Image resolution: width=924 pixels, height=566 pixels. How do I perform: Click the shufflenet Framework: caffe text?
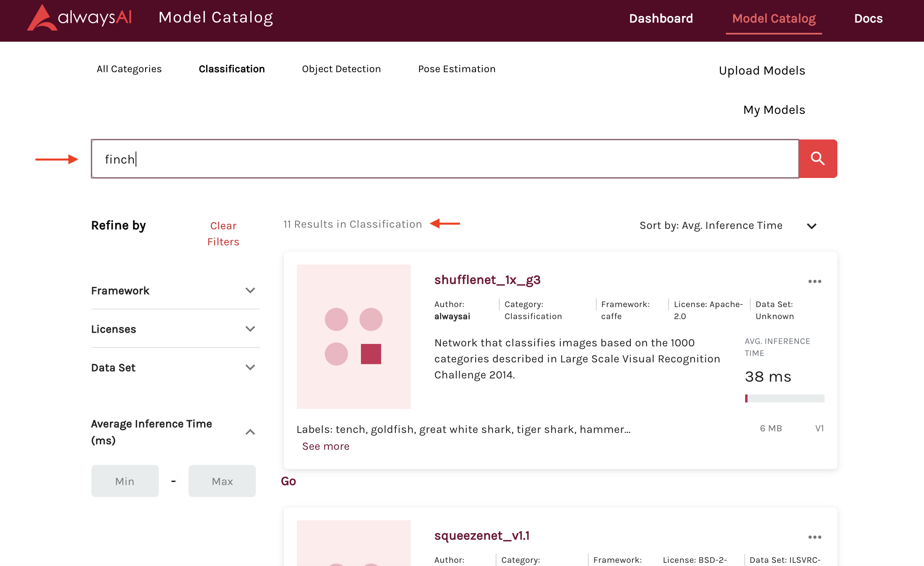coord(625,310)
